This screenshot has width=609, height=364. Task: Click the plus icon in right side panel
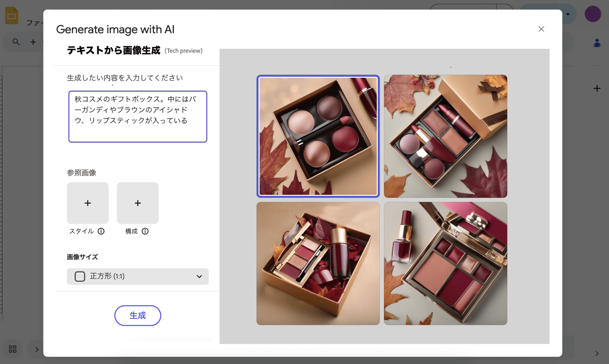point(597,88)
